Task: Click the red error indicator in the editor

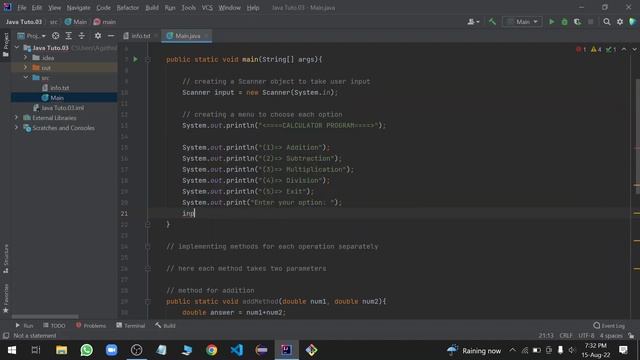Action: [x=581, y=49]
